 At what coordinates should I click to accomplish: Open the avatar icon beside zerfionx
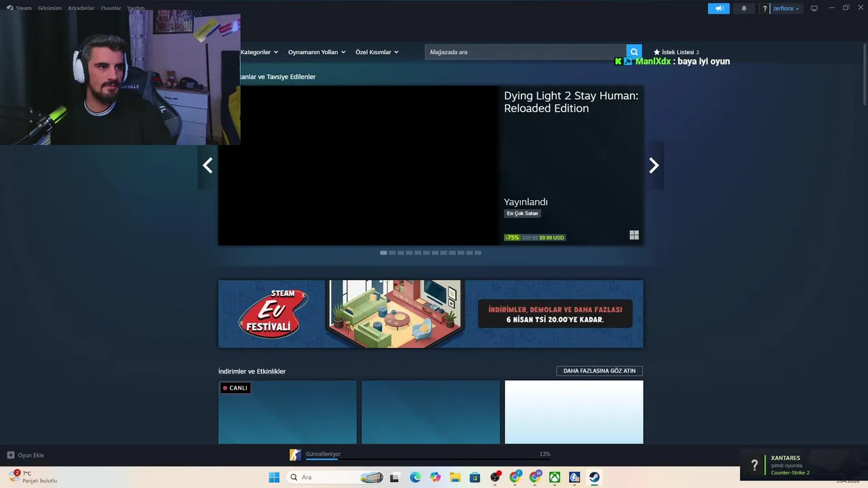coord(765,8)
